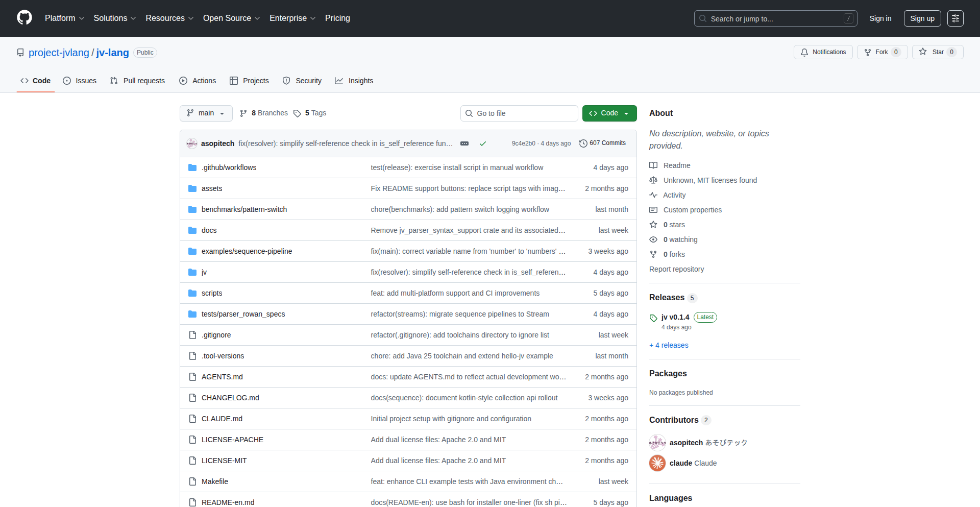Click the Pricing link
This screenshot has height=507, width=980.
337,18
